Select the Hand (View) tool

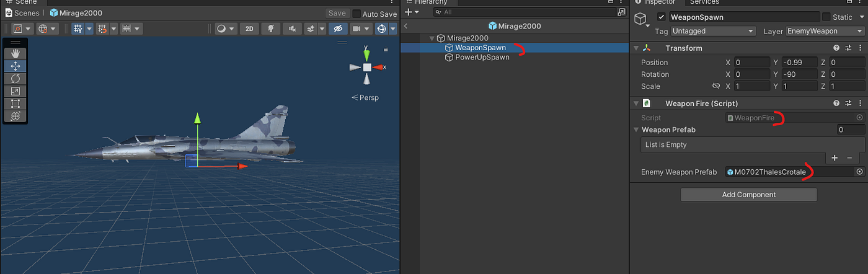point(15,53)
